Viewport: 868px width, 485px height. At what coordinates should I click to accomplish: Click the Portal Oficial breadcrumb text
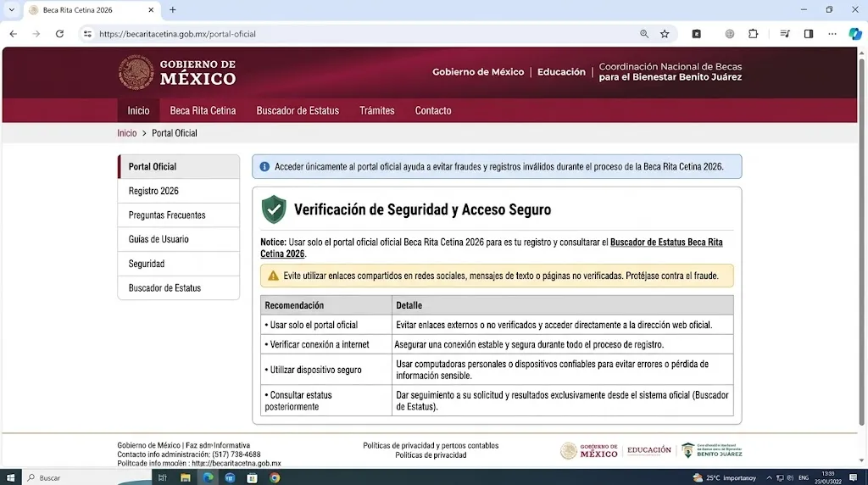tap(175, 133)
